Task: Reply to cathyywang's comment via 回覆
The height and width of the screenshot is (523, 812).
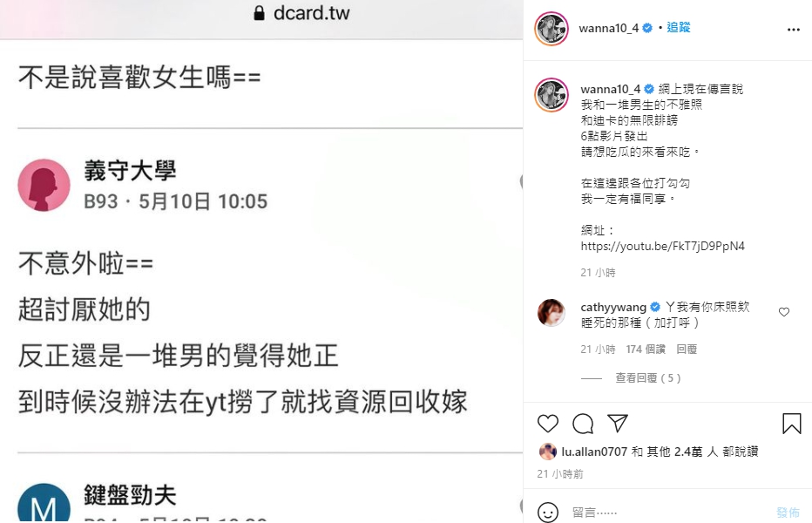Action: (x=687, y=350)
